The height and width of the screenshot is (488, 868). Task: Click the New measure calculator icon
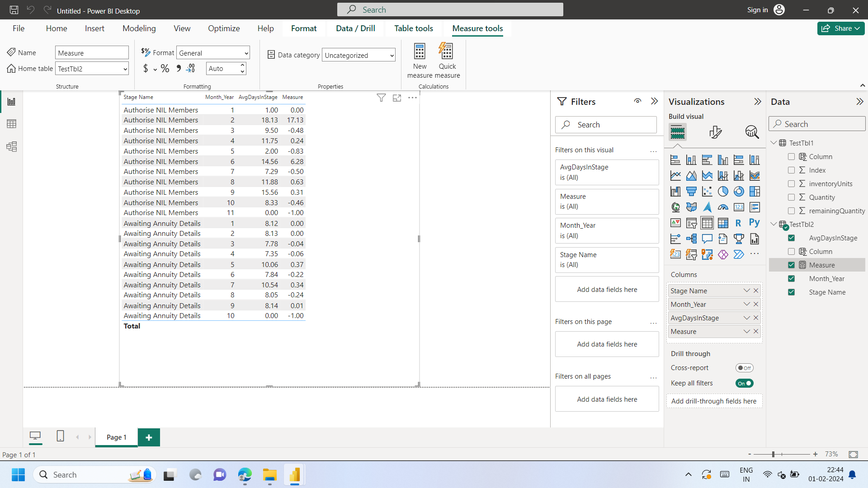coord(420,52)
